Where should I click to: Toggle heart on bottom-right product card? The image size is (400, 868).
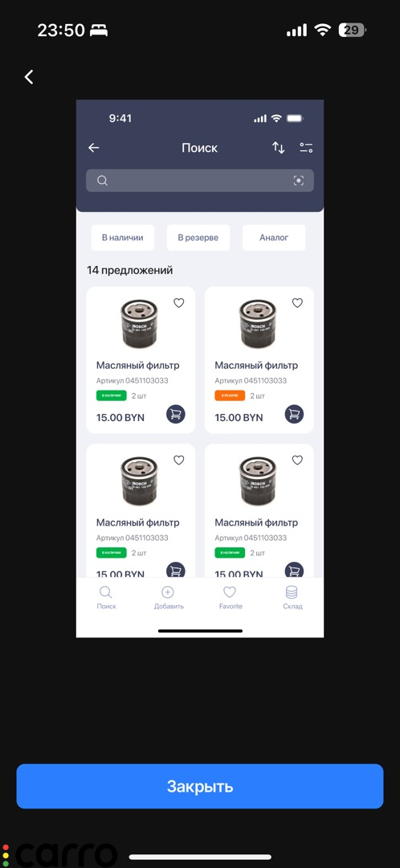click(x=298, y=460)
